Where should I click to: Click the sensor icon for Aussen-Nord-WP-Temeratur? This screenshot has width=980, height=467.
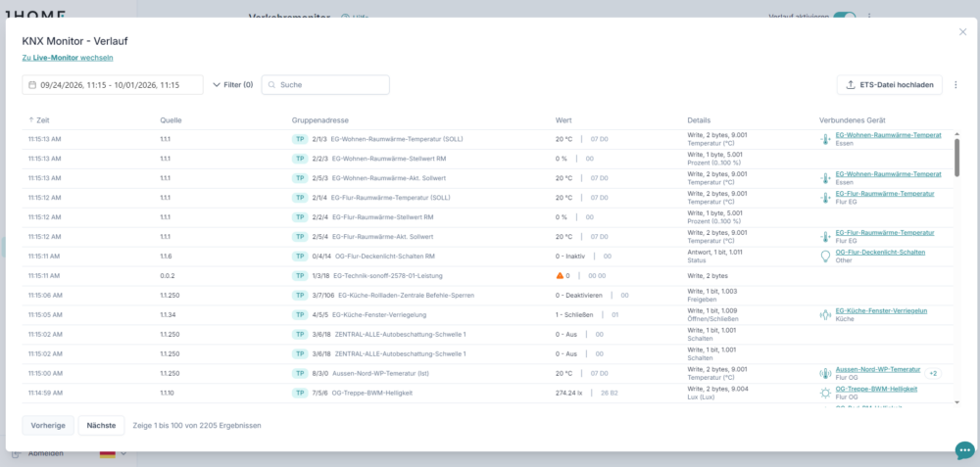coord(825,373)
